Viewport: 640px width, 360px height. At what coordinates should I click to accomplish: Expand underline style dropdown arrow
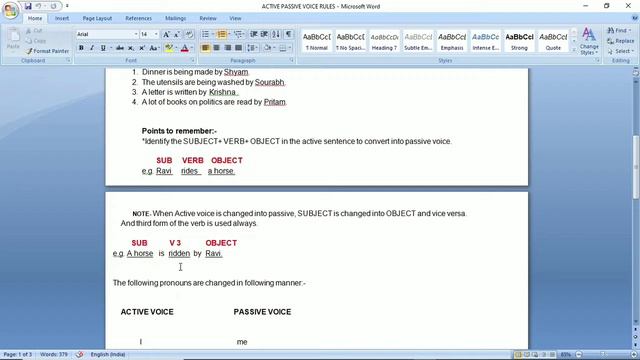click(111, 48)
